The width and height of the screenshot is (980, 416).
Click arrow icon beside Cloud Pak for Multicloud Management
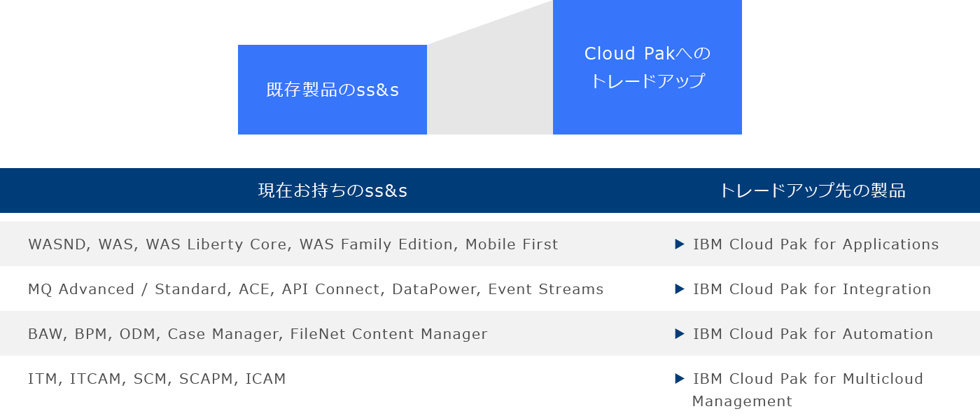[x=679, y=379]
